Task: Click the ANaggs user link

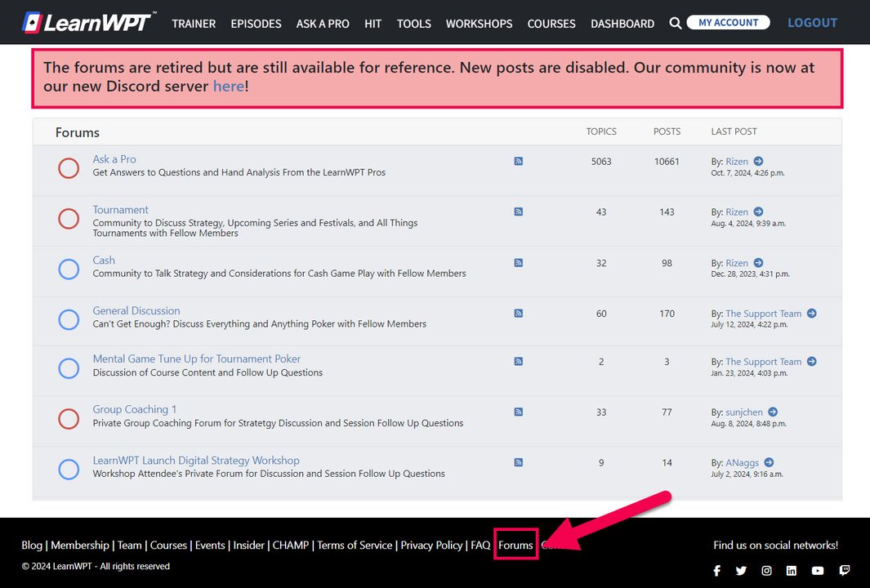Action: (743, 462)
